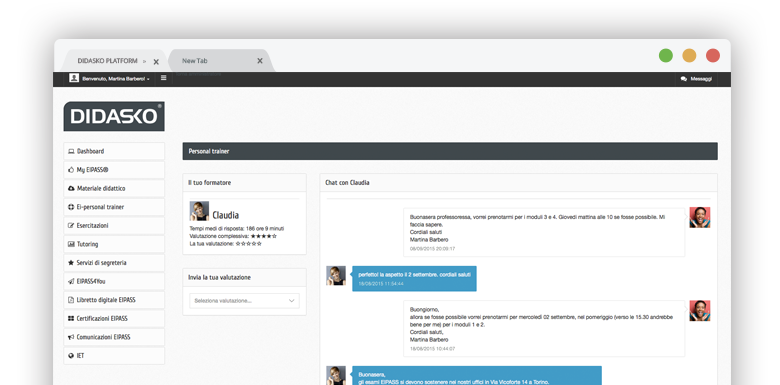
Task: Click the green window control button
Action: click(666, 55)
